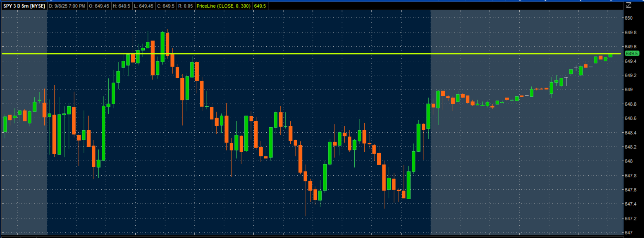644x238 pixels.
Task: Click the low price readout L: 649.45
Action: 144,6
